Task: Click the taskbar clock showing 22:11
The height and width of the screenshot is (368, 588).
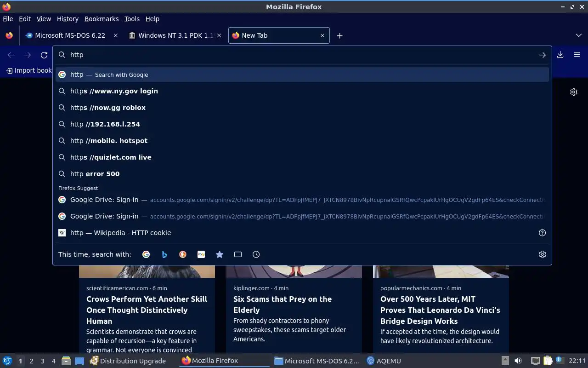Action: pos(577,361)
